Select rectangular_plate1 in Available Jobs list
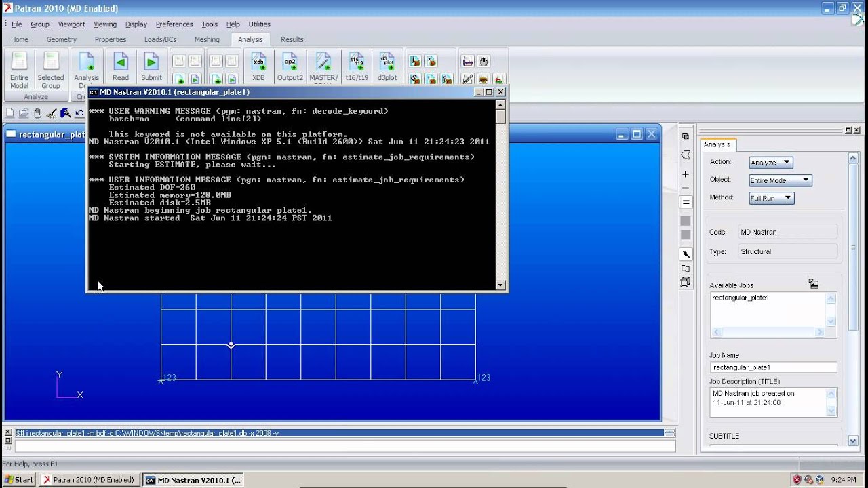 click(x=741, y=298)
